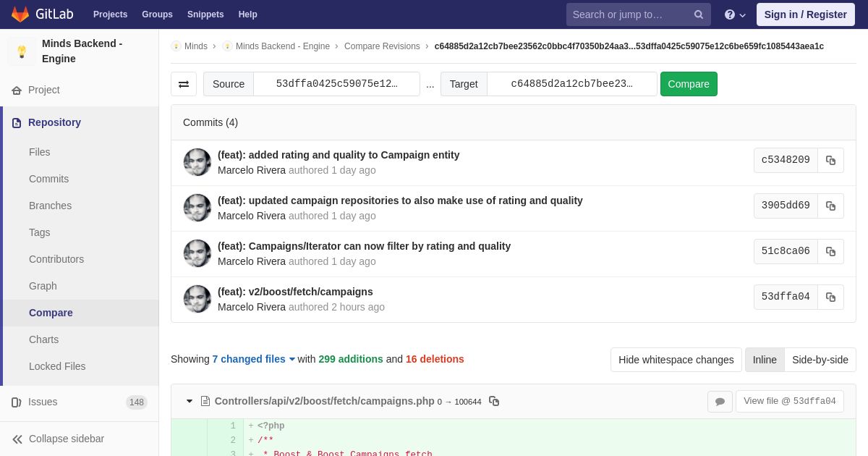Click Compare Revisions breadcrumb link
The height and width of the screenshot is (456, 868).
tap(382, 46)
